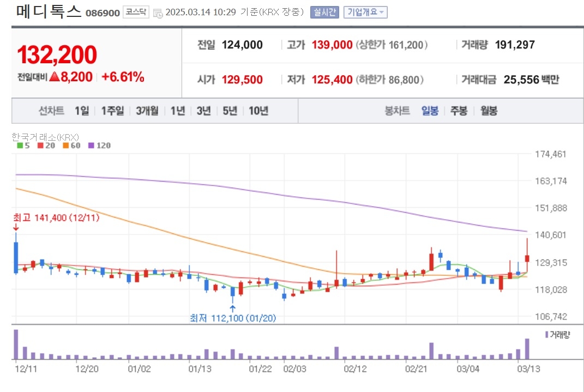Switch to the 월봉 monthly candle chart

pyautogui.click(x=489, y=111)
